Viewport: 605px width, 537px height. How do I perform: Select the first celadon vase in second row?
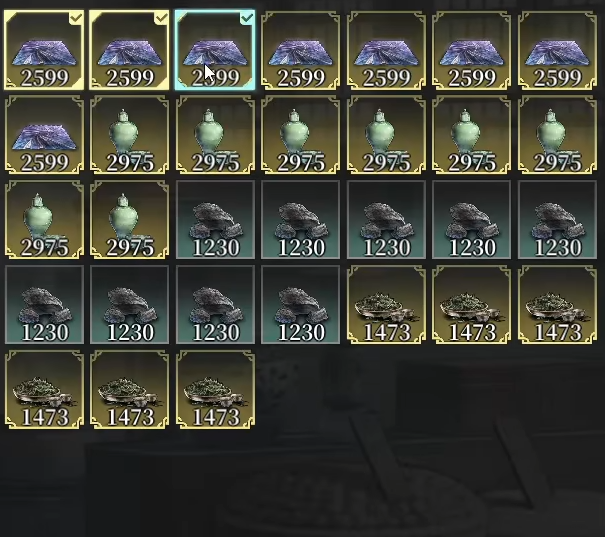click(129, 135)
